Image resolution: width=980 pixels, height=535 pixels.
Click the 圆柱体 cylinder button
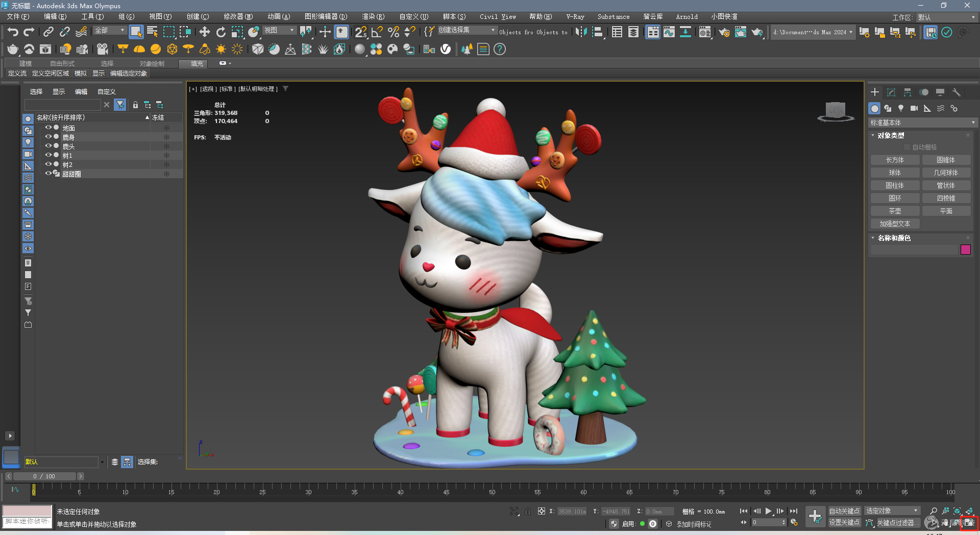click(895, 185)
